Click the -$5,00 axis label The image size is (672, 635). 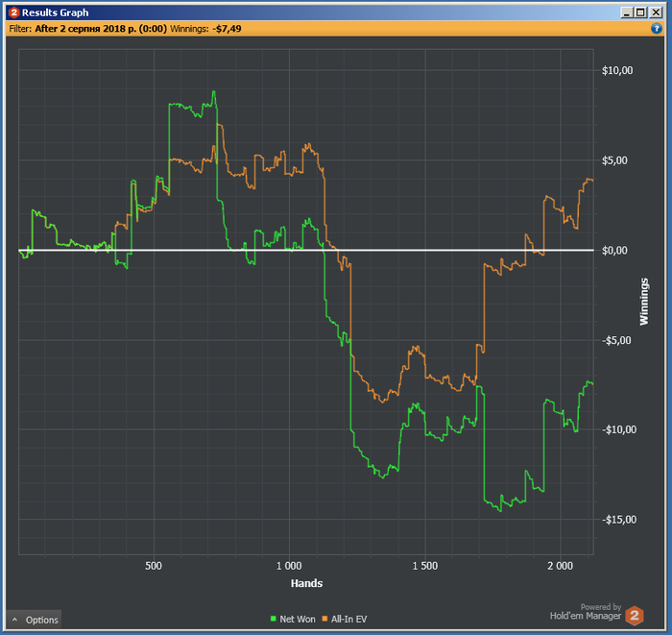pyautogui.click(x=616, y=340)
